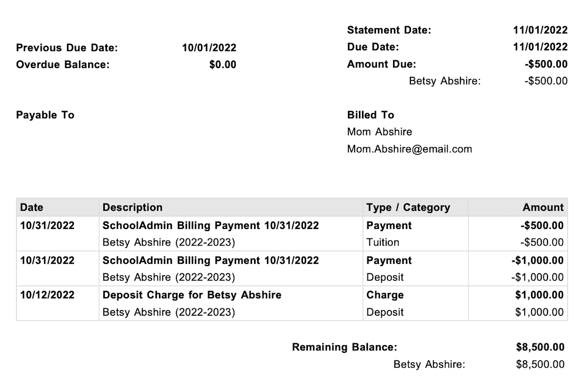The width and height of the screenshot is (581, 392).
Task: Click the Billed To heading
Action: [x=371, y=115]
